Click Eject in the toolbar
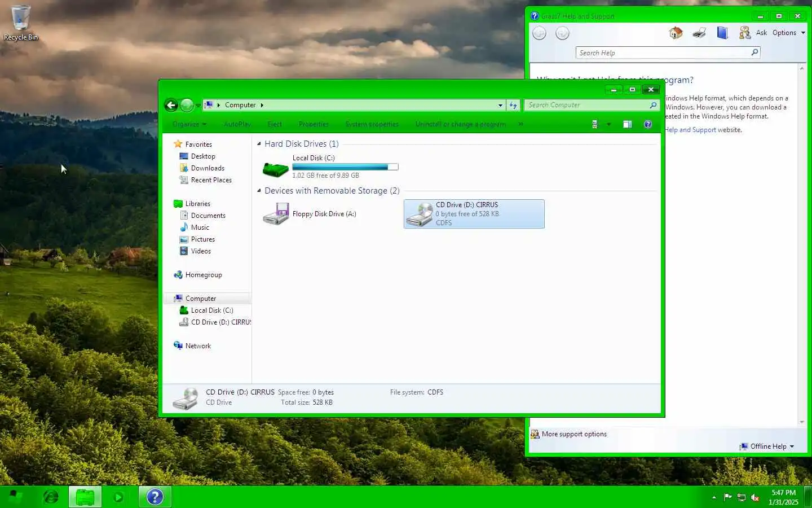Image resolution: width=812 pixels, height=508 pixels. 275,124
